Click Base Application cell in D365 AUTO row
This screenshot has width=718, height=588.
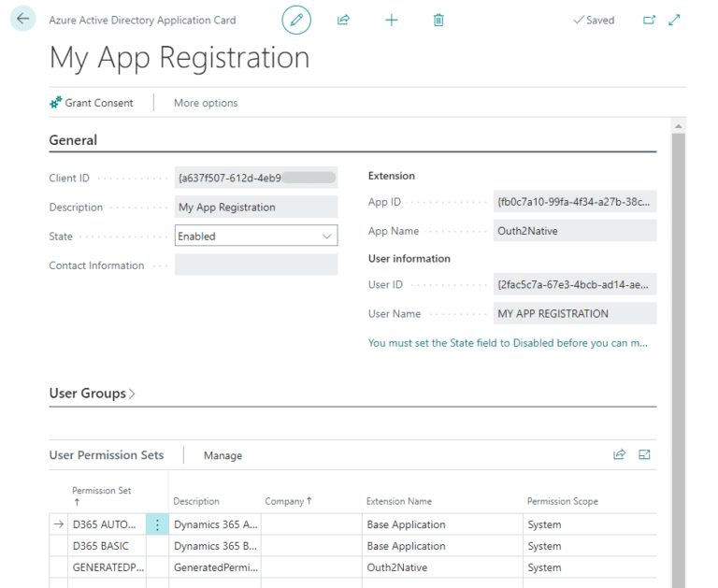[442, 524]
